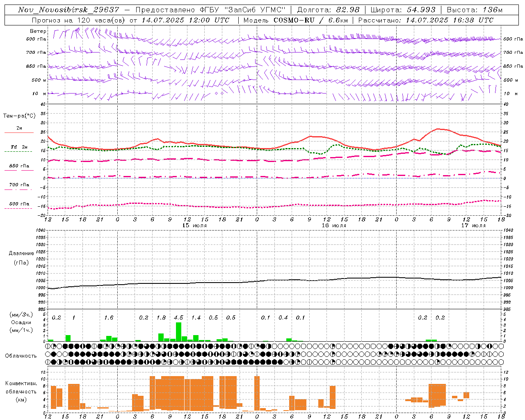Click the forecast start '14.07.2025 12:00 UTC'

point(185,20)
